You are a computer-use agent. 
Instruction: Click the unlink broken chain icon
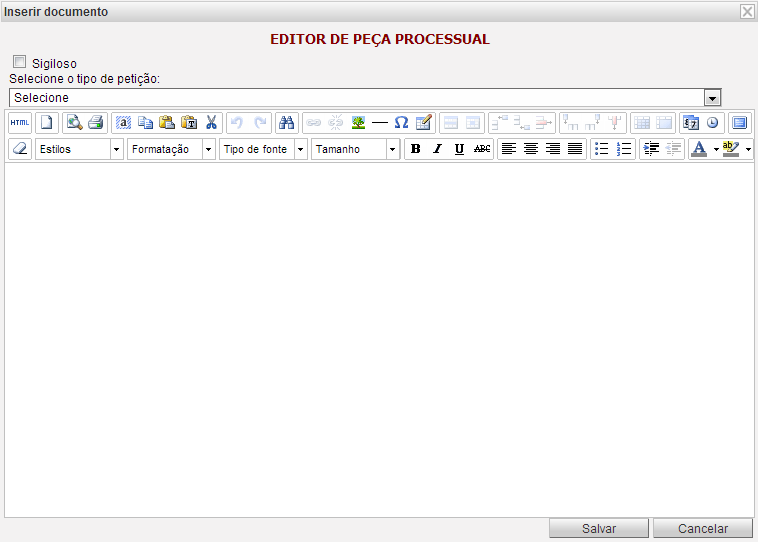(335, 123)
